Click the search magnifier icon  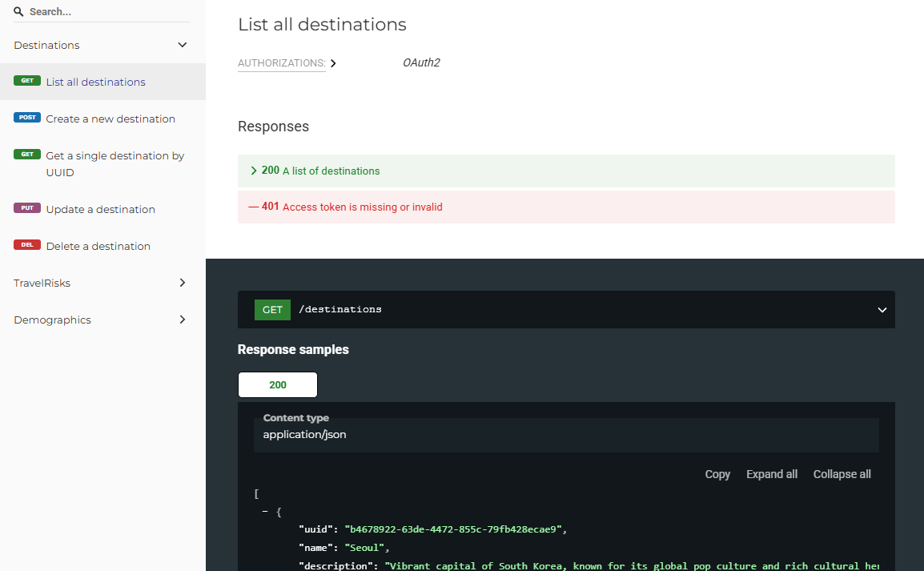18,12
